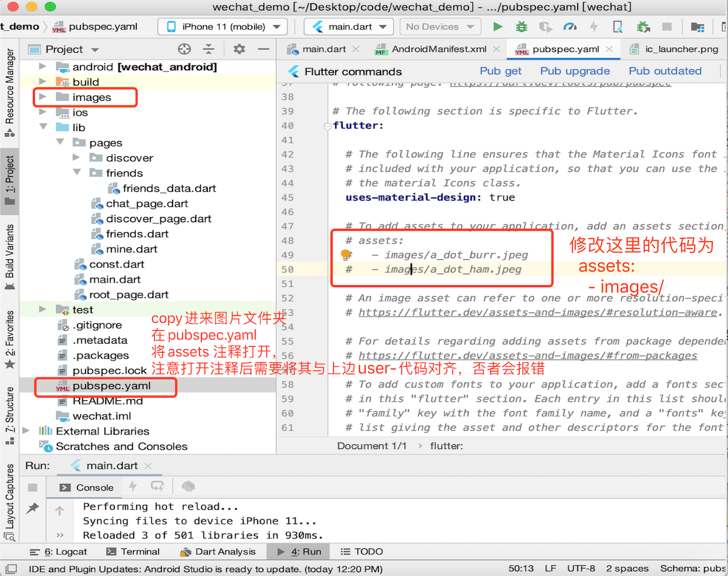728x576 pixels.
Task: Fold the flutter: section in gutter
Action: pos(327,126)
